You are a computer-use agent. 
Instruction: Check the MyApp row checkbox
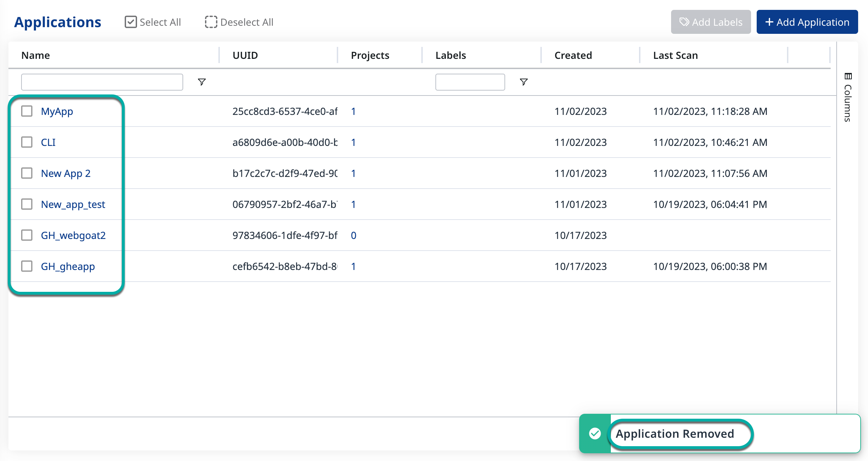pos(27,111)
